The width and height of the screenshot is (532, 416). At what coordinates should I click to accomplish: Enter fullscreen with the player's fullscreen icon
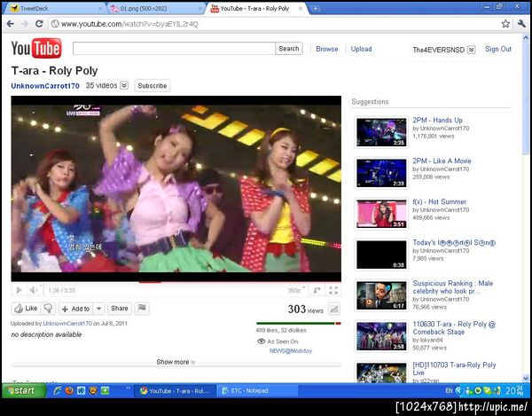pos(333,290)
